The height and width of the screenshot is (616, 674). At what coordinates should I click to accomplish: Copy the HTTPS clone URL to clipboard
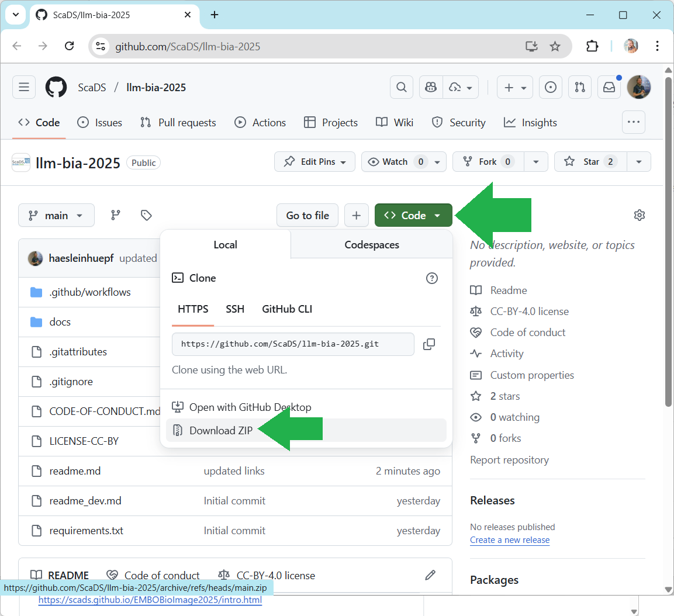coord(428,344)
